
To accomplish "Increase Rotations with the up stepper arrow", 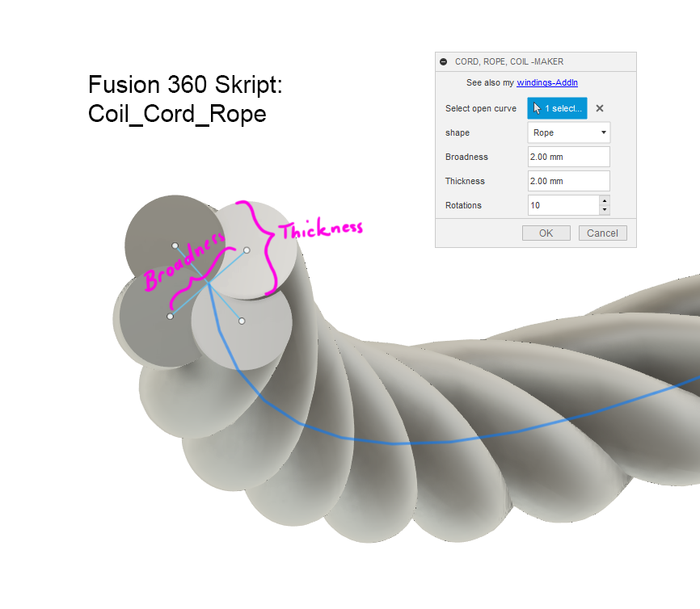I will point(605,200).
